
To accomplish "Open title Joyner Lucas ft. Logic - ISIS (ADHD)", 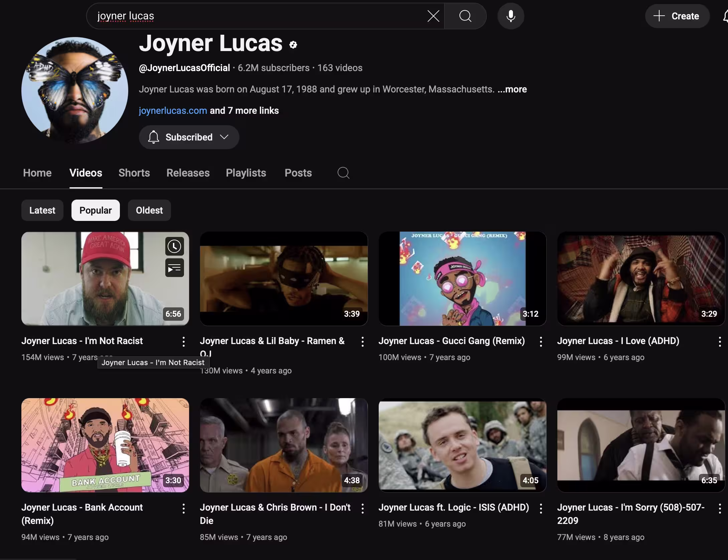I will pyautogui.click(x=453, y=507).
